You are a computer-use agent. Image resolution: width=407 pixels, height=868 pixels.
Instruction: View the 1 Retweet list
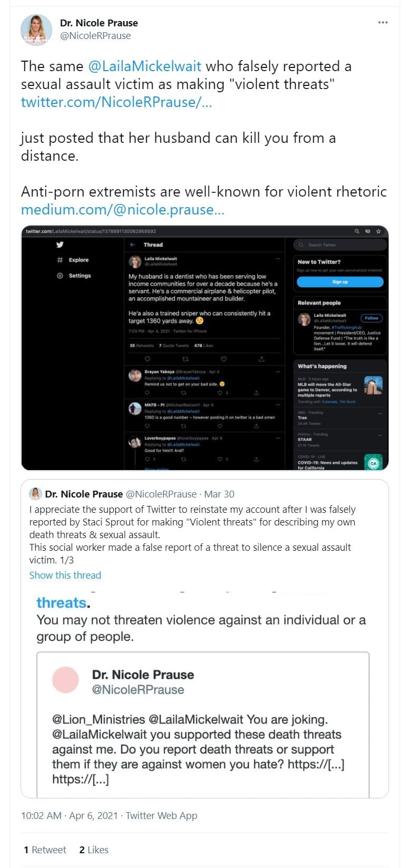45,850
